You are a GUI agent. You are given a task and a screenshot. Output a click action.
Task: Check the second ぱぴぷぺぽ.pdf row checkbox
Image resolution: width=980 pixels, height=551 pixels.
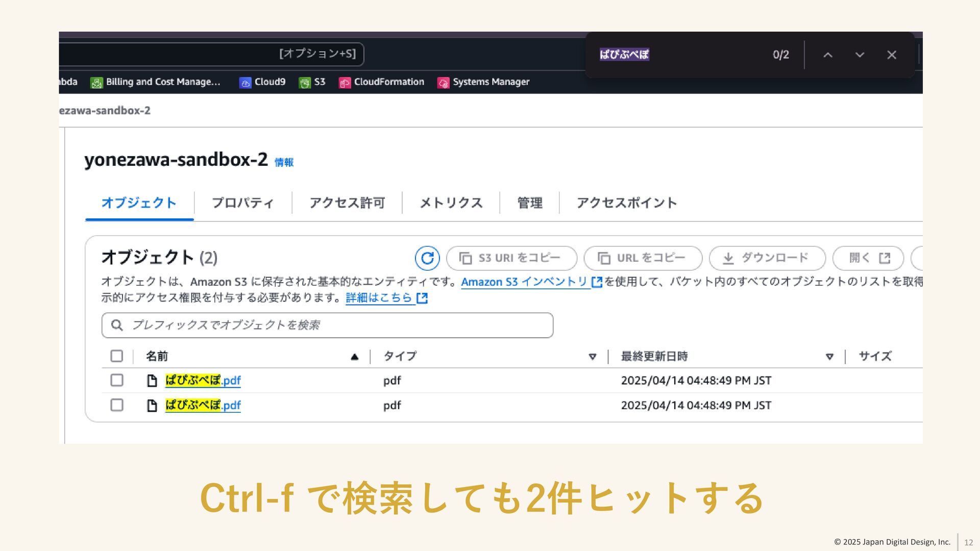click(x=117, y=405)
